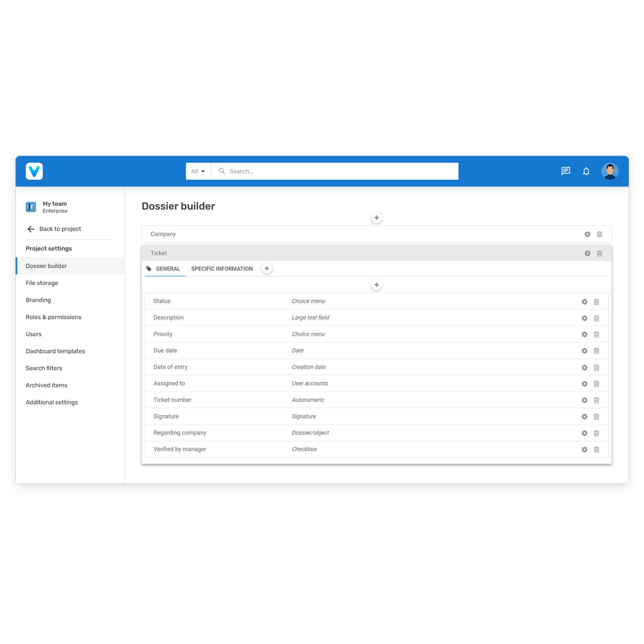This screenshot has height=644, width=644.
Task: Add a new tab with plus button
Action: tap(267, 269)
